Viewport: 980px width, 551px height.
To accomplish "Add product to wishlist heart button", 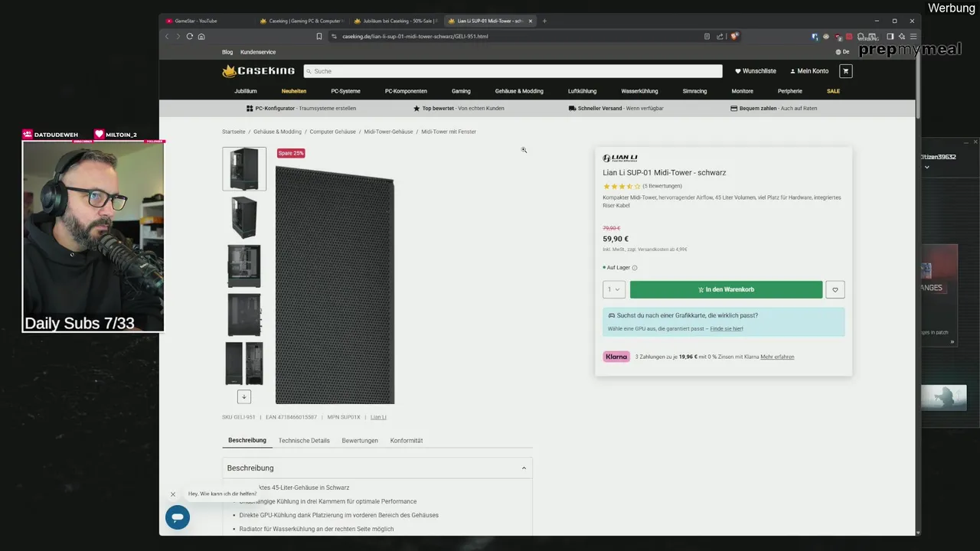I will (x=835, y=289).
